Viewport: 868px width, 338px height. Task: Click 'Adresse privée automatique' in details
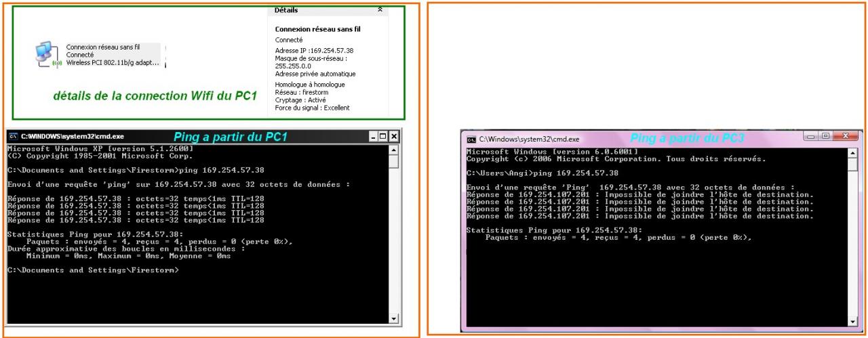[315, 74]
